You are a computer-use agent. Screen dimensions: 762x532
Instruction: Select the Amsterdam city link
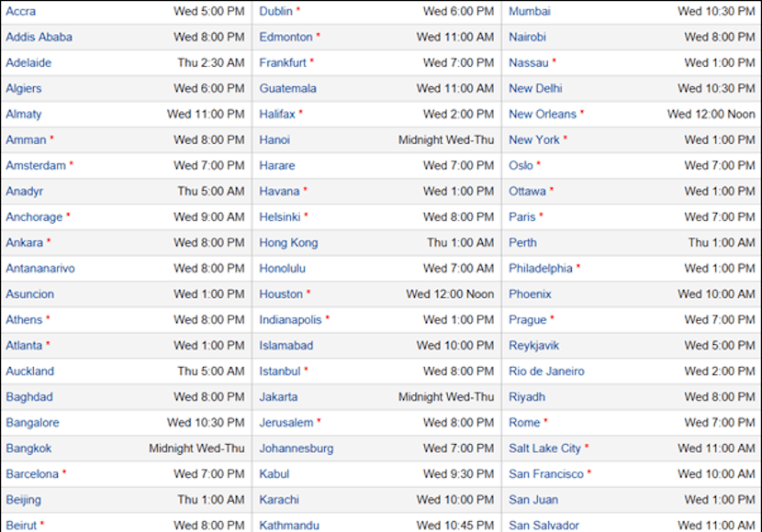click(x=36, y=165)
